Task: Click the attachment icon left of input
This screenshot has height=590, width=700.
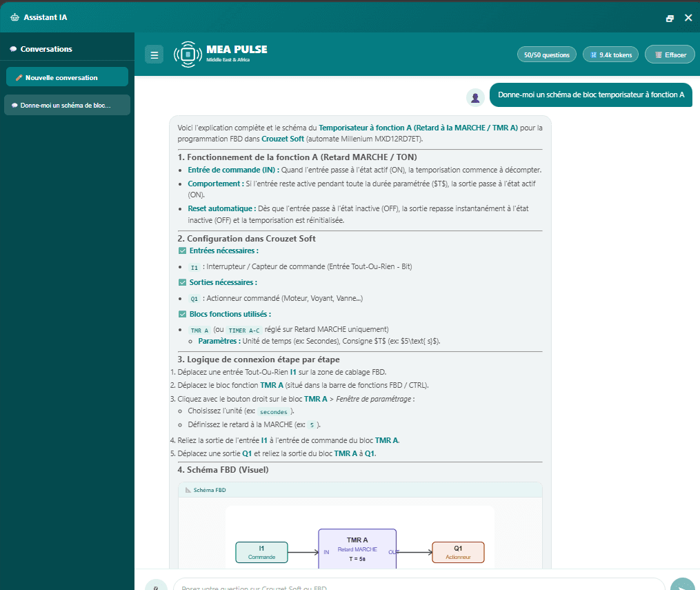Action: pos(156,586)
